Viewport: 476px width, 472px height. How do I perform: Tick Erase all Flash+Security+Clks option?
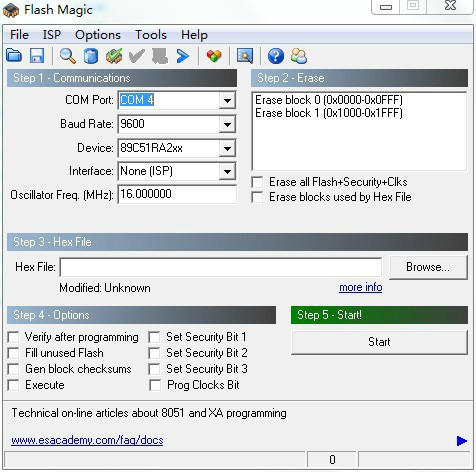pos(257,182)
